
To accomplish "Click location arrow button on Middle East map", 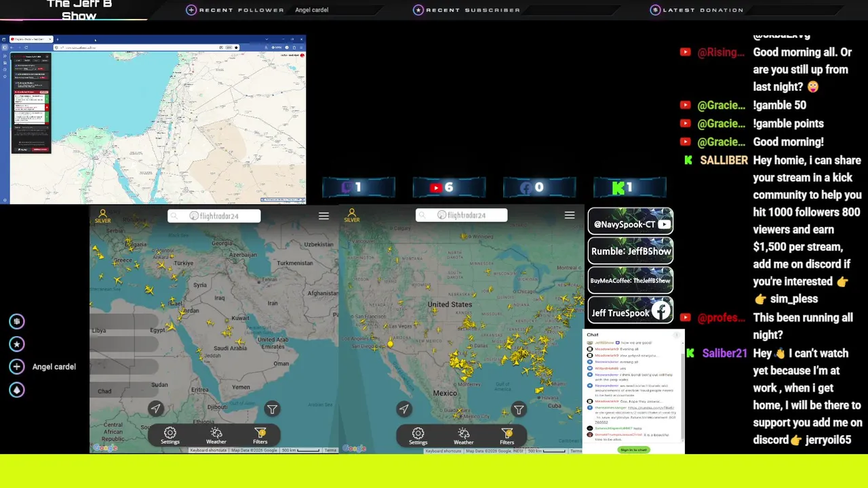I will pos(156,409).
